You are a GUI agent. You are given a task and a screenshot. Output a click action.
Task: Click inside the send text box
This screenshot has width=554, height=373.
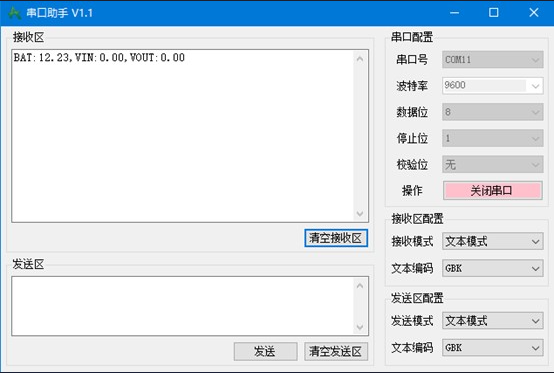183,306
